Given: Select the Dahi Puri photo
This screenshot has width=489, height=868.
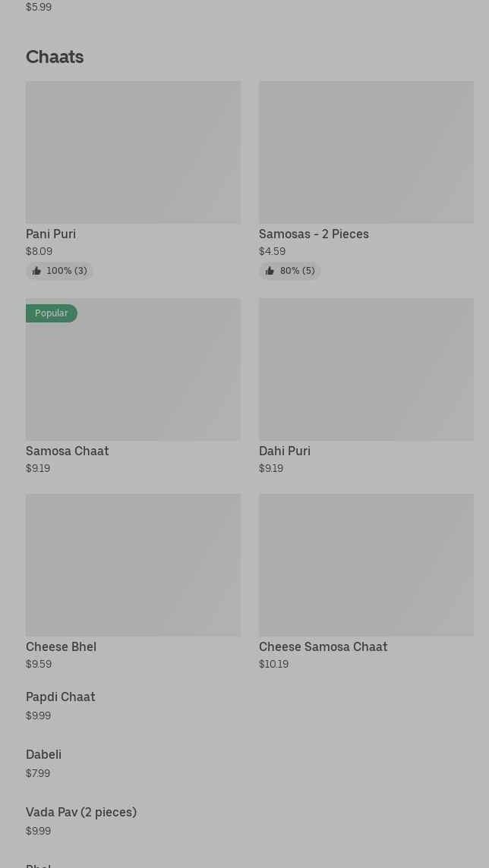Looking at the screenshot, I should point(367,370).
